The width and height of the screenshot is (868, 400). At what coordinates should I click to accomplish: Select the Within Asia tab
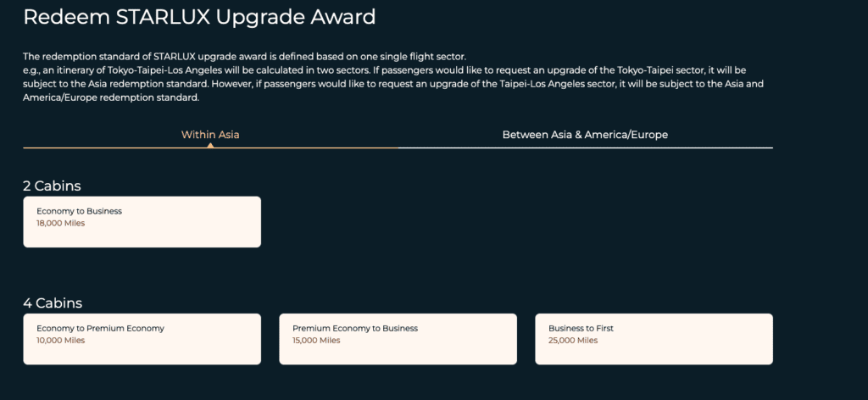(210, 134)
